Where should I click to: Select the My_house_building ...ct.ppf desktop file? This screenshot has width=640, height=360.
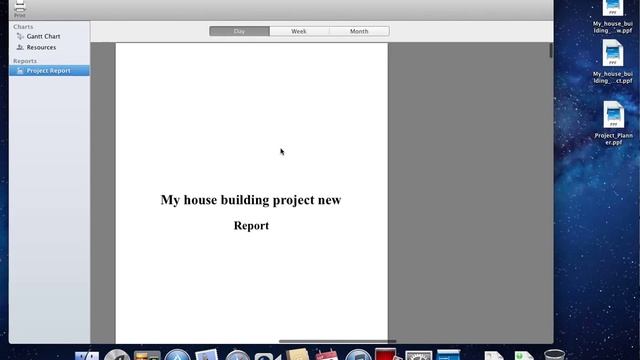[613, 62]
